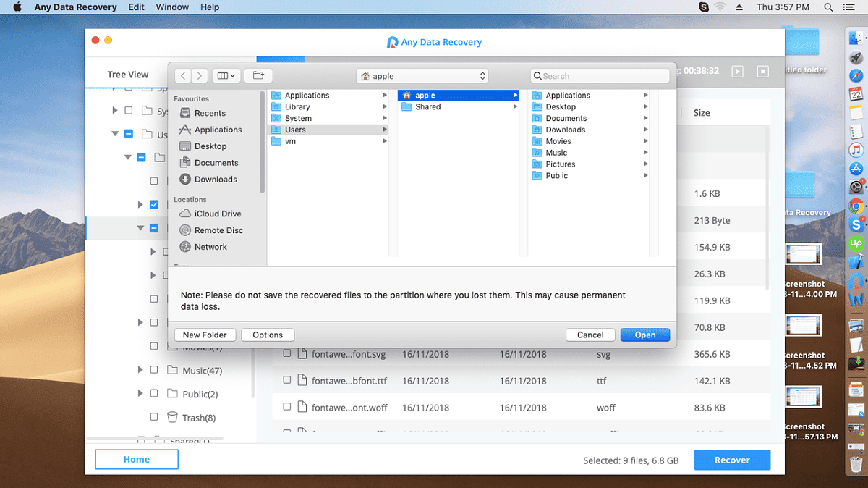Open the Movies folder in third column
868x488 pixels.
[x=590, y=141]
